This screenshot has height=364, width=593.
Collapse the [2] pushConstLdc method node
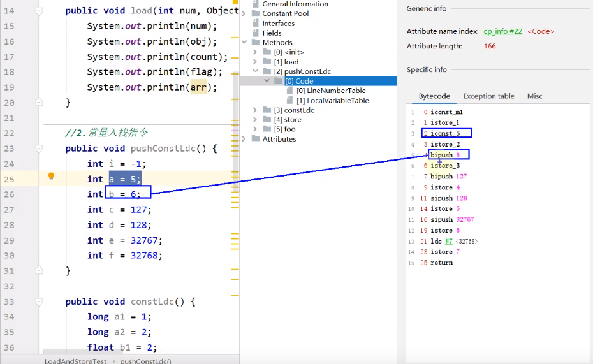[x=255, y=71]
